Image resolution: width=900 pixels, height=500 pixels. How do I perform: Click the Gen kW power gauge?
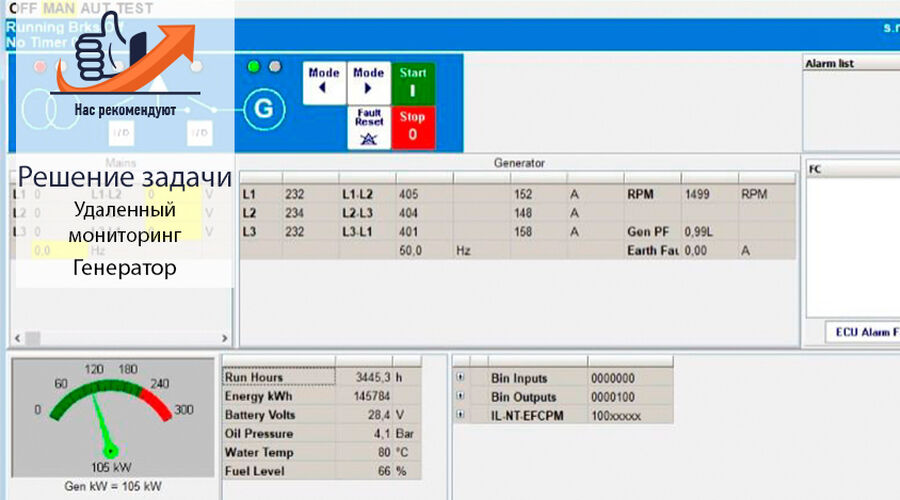pyautogui.click(x=112, y=417)
